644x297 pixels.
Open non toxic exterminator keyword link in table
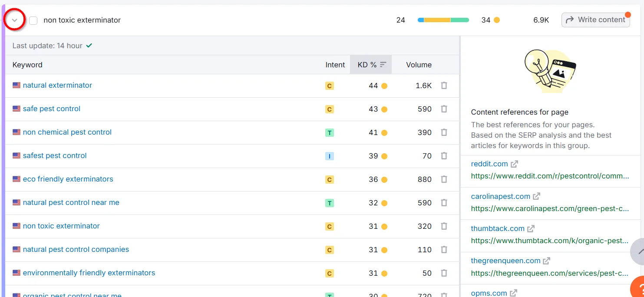(61, 226)
